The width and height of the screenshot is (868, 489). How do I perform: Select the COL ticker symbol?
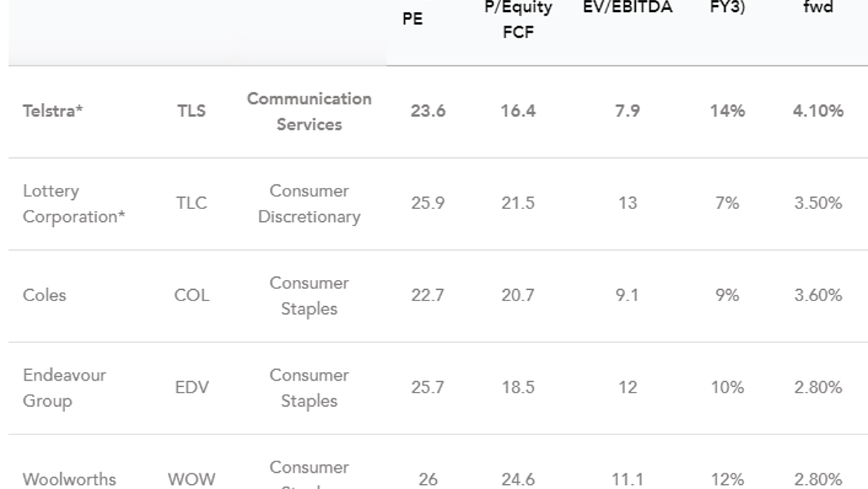192,296
